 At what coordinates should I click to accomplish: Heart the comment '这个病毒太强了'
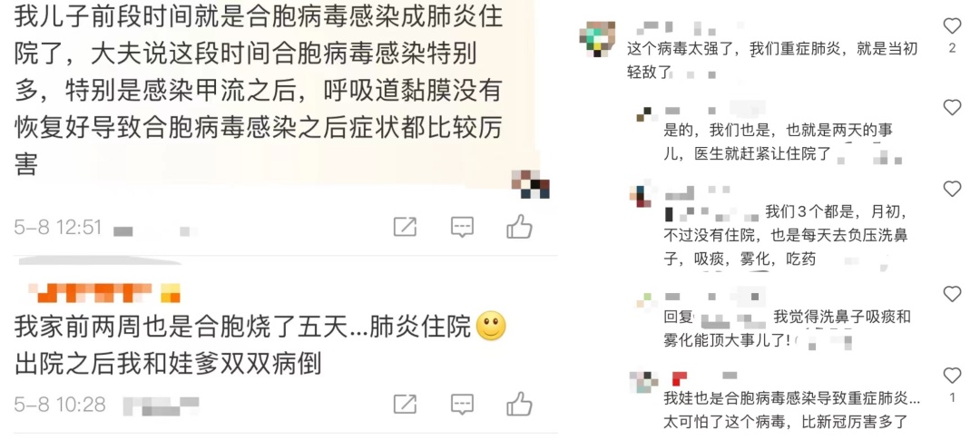(952, 25)
